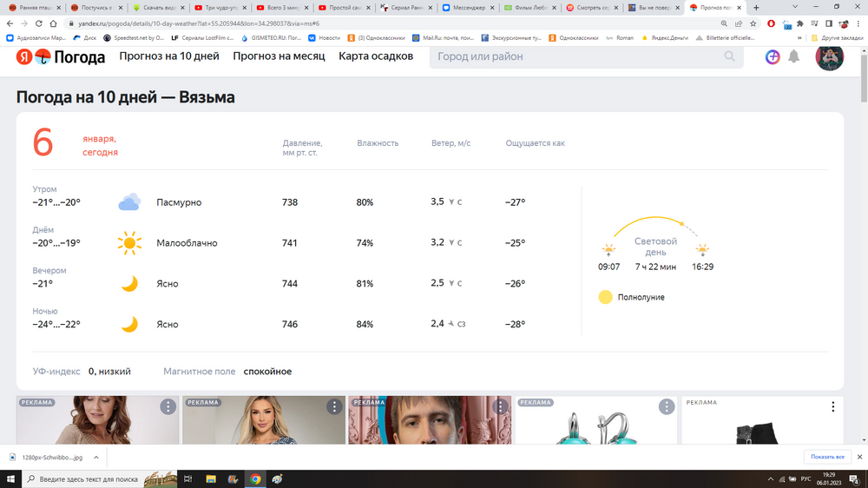Viewport: 868px width, 488px height.
Task: Open three-dot menu on the earrings ad
Action: coord(666,406)
